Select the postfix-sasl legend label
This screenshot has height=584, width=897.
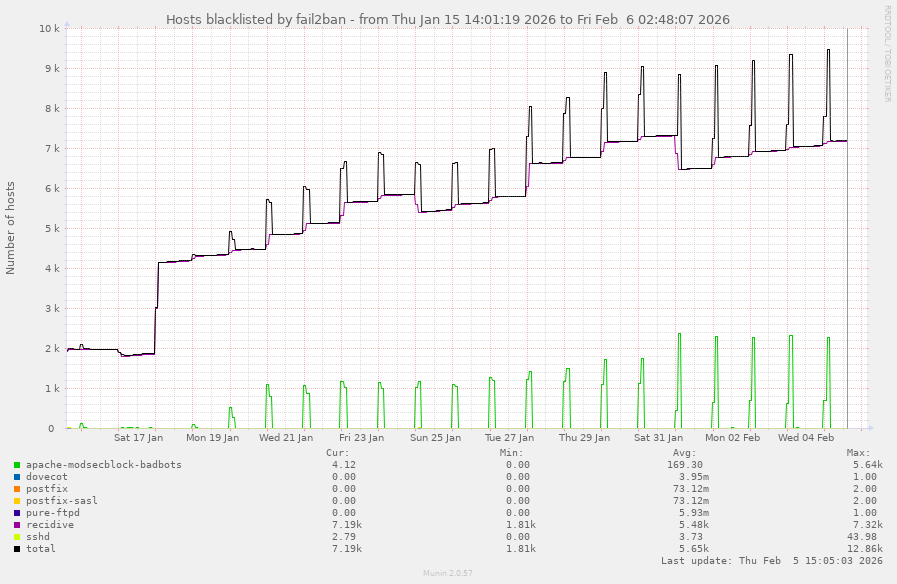(x=62, y=501)
